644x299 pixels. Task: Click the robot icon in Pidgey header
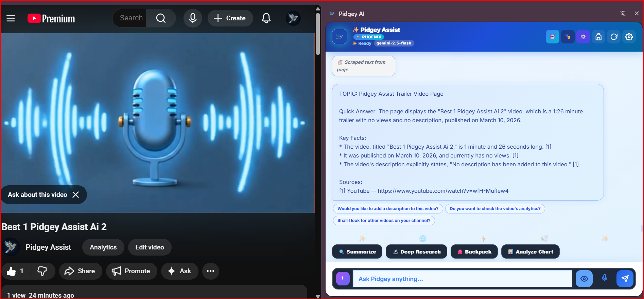pos(552,37)
